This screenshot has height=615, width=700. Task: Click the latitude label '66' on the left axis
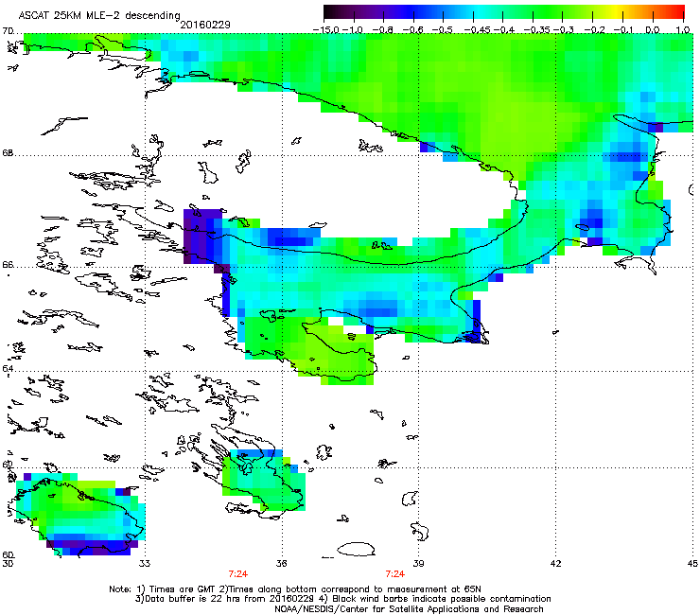coord(8,265)
